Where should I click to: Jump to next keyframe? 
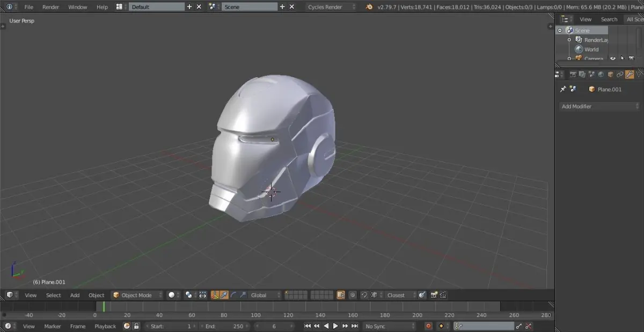[345, 326]
